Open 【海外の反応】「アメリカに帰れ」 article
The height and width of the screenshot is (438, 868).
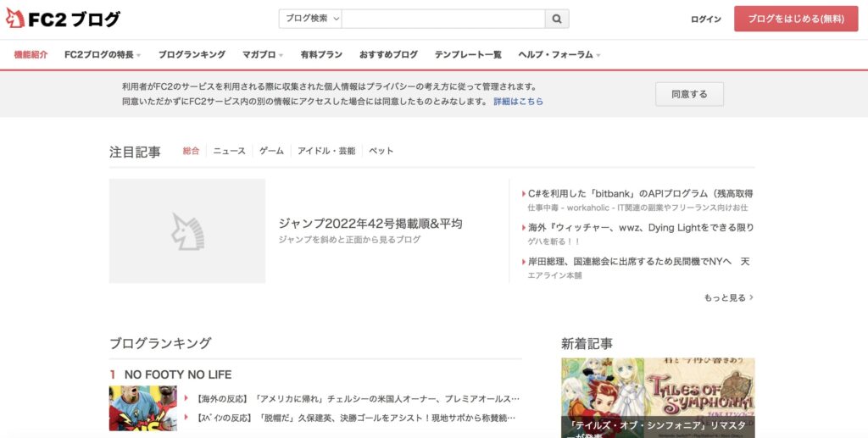tap(359, 399)
